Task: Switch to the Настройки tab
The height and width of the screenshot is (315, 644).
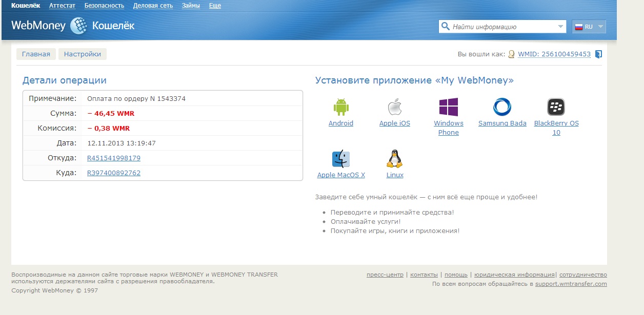Action: tap(83, 54)
